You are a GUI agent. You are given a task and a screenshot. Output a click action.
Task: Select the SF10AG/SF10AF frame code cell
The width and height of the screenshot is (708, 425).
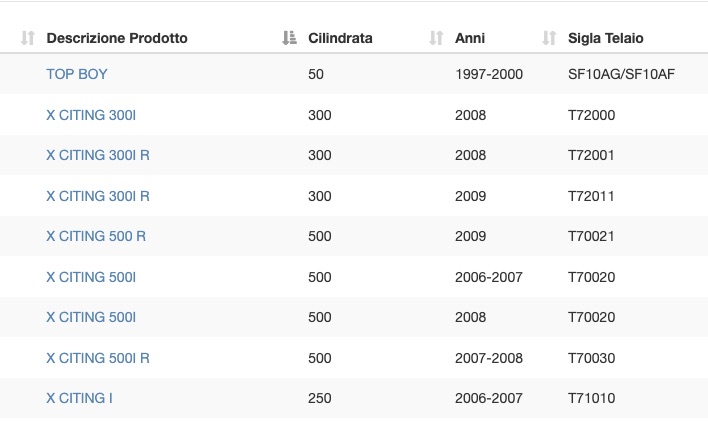click(x=621, y=74)
